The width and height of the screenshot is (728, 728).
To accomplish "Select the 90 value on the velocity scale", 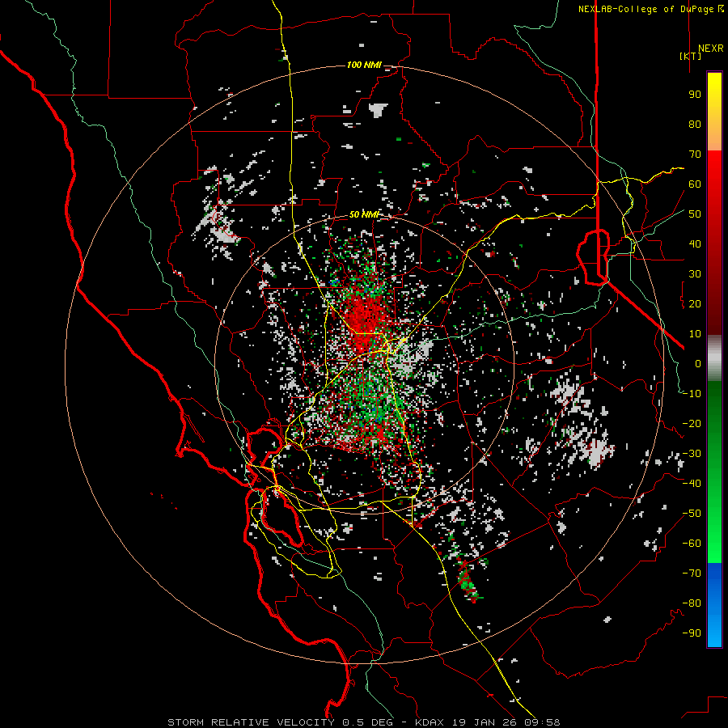I will click(695, 95).
